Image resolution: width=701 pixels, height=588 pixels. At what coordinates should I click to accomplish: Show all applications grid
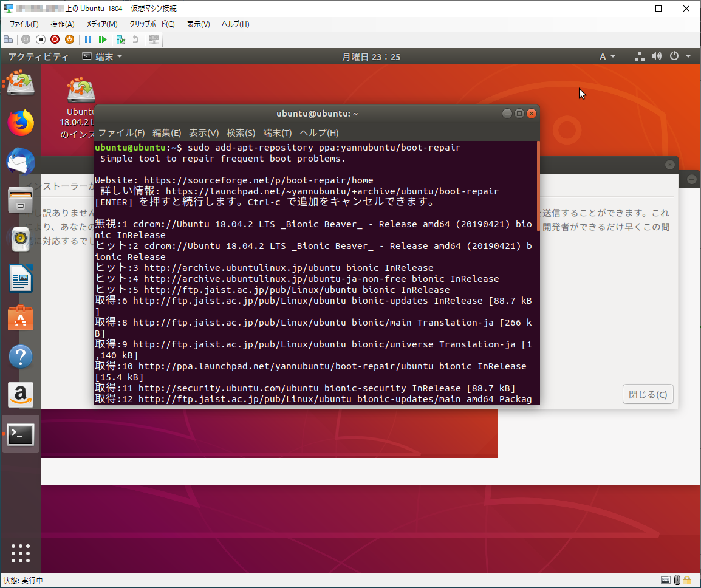tap(20, 553)
